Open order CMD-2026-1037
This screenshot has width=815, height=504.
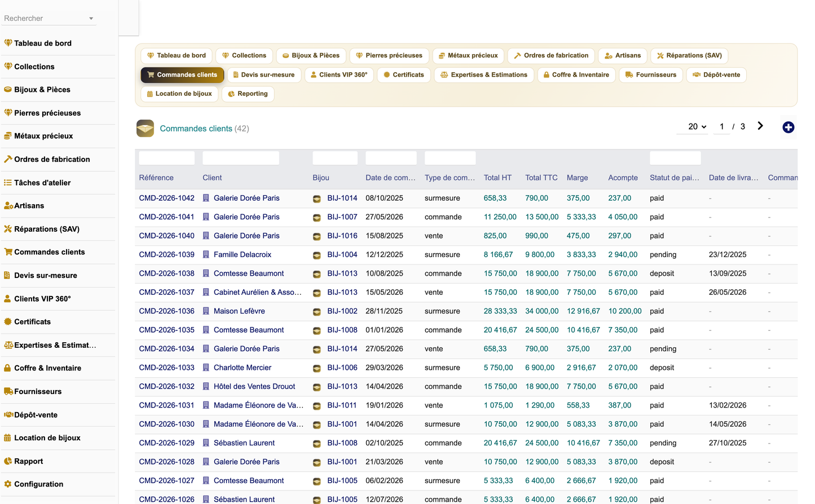pyautogui.click(x=166, y=292)
